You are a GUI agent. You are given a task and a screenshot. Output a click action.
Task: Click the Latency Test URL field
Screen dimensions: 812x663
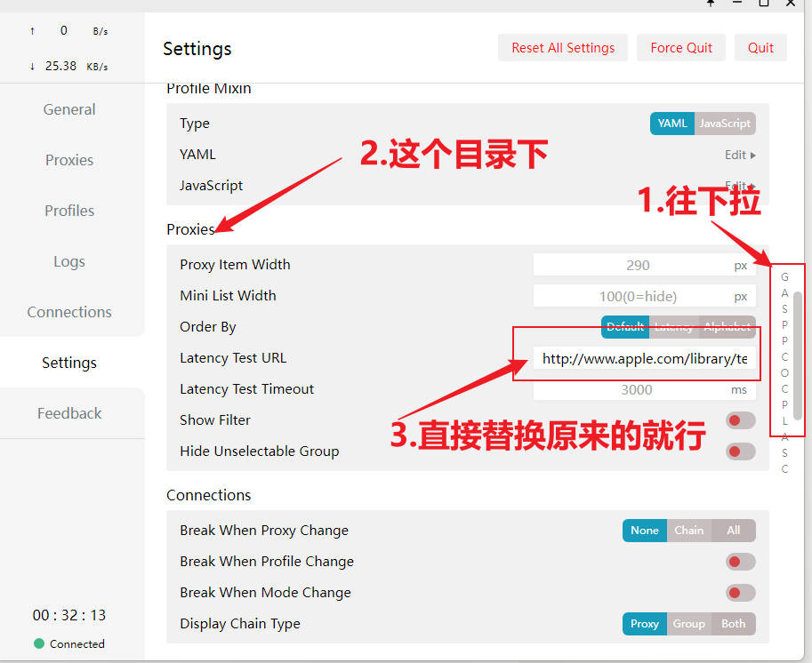point(644,358)
